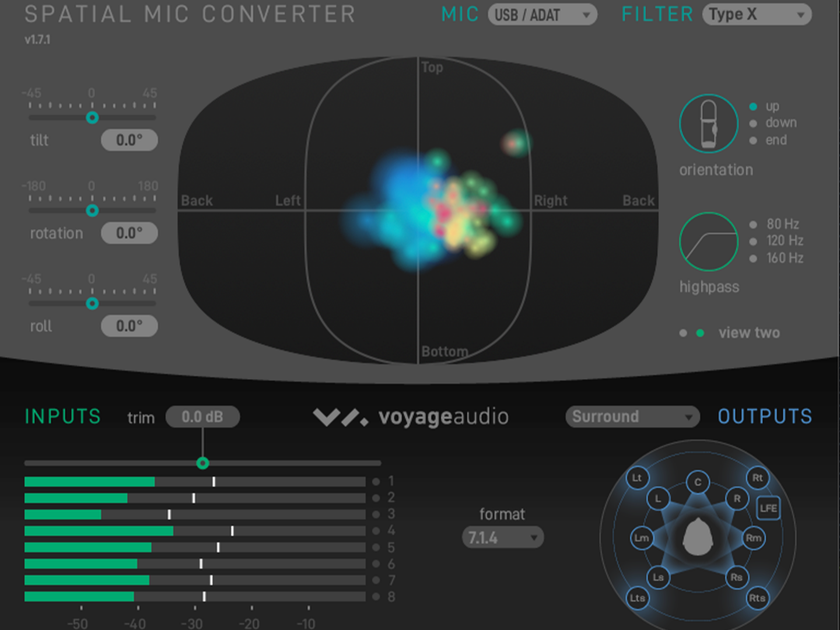Click the LFE channel icon
This screenshot has width=840, height=630.
pos(769,509)
